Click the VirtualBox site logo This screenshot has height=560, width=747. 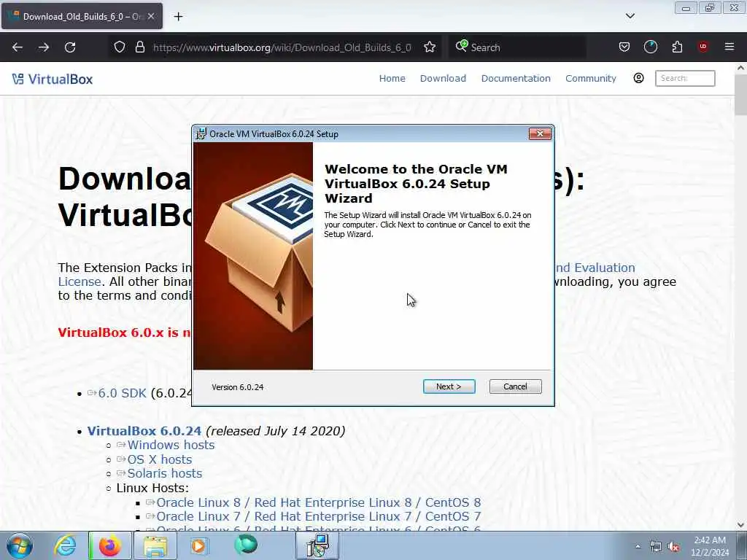(x=53, y=79)
